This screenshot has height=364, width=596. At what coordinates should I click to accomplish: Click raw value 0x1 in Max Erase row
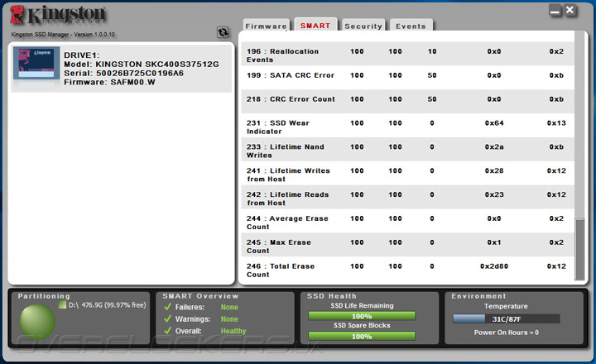(x=494, y=242)
